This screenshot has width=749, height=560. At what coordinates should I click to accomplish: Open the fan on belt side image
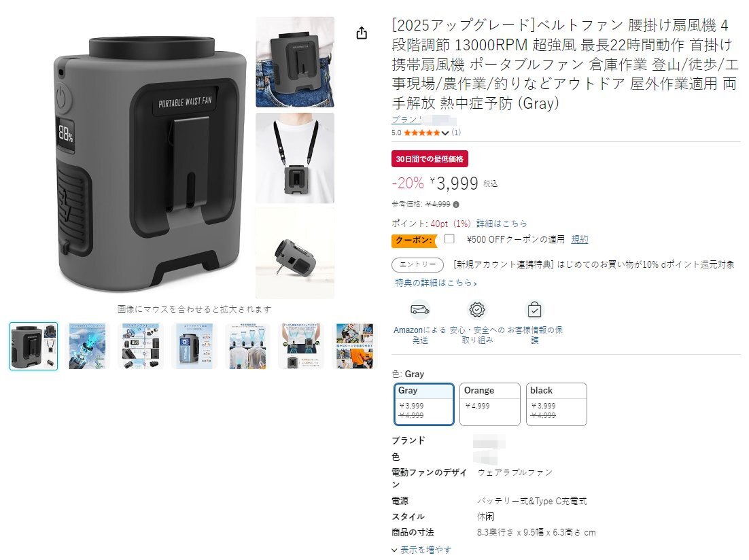coord(295,62)
